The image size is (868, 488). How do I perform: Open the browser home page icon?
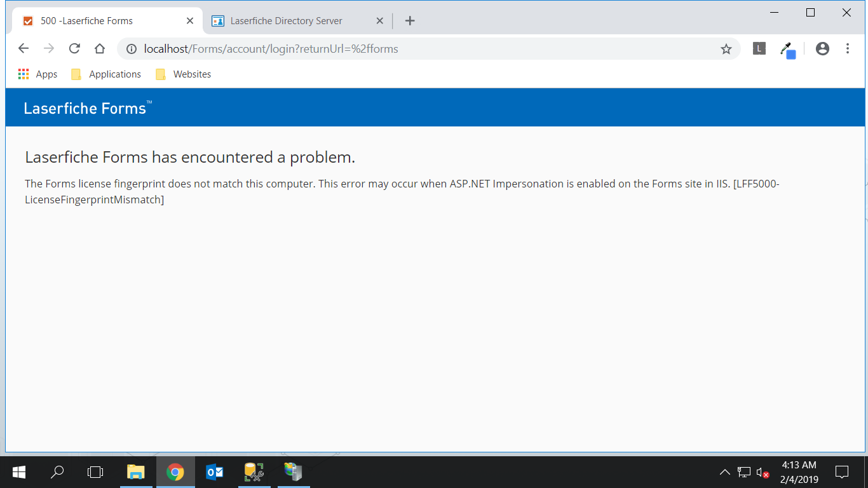point(100,49)
